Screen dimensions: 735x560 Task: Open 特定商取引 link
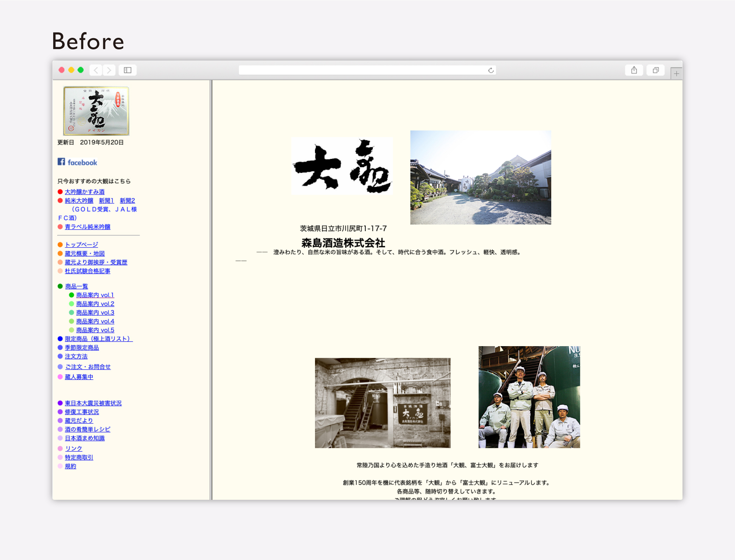tap(79, 457)
